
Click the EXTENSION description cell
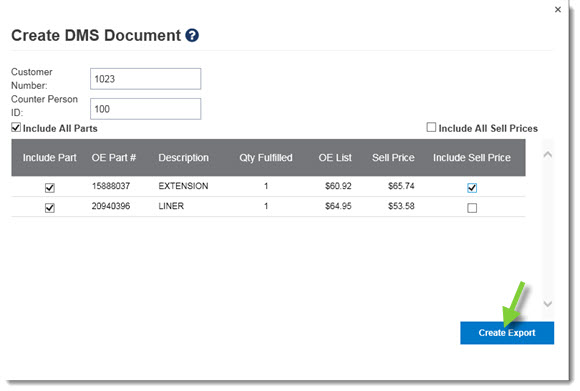point(183,186)
